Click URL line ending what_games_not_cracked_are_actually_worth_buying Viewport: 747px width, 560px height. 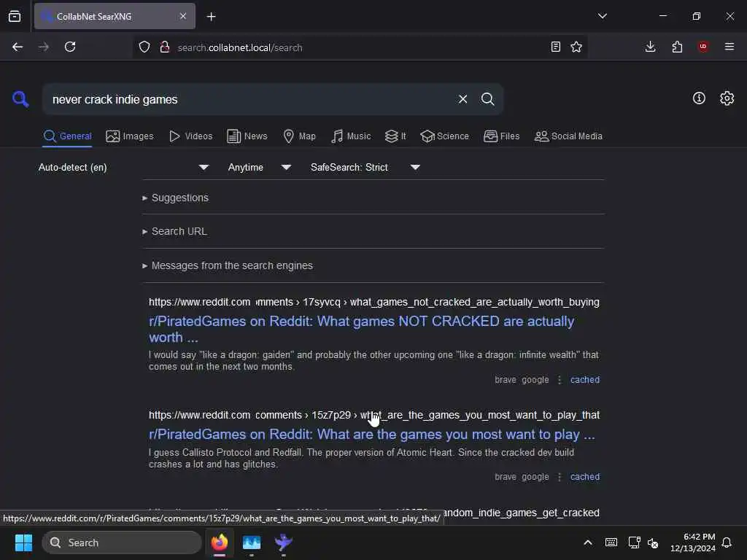point(374,302)
